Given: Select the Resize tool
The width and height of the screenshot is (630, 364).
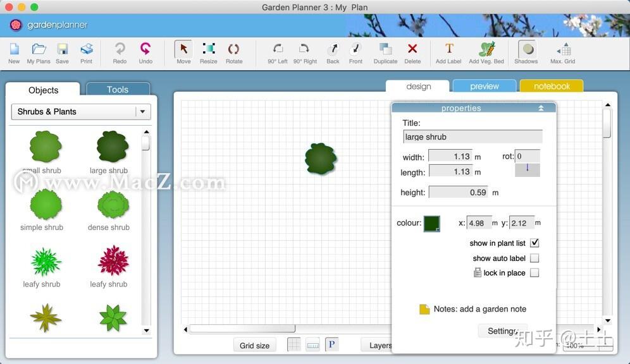Looking at the screenshot, I should 209,52.
